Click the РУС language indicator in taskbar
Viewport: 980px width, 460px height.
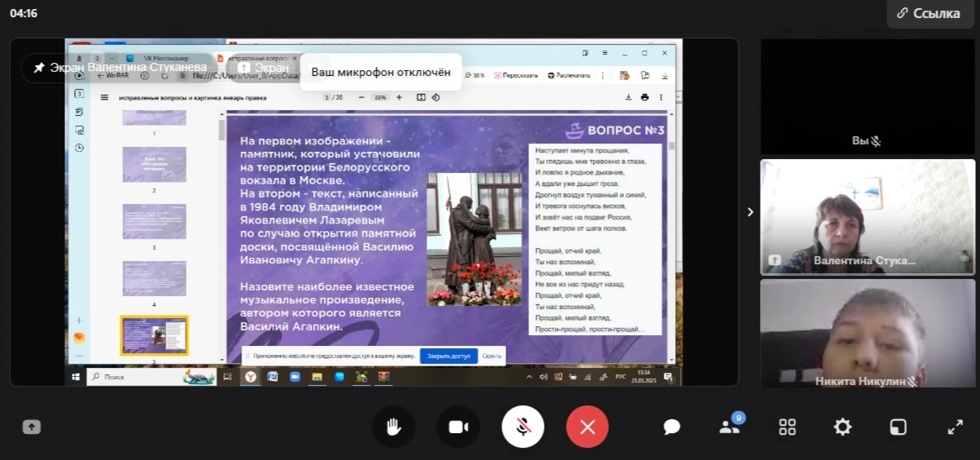620,377
